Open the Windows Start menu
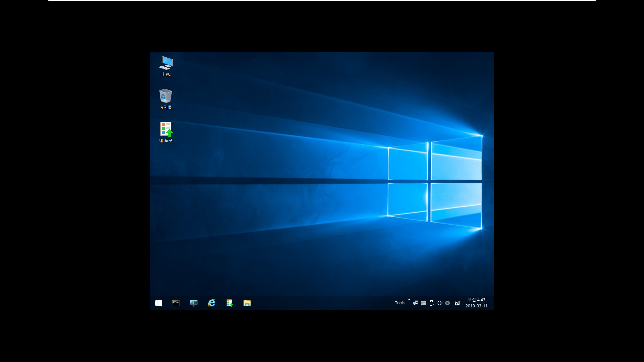This screenshot has width=644, height=362. point(158,303)
